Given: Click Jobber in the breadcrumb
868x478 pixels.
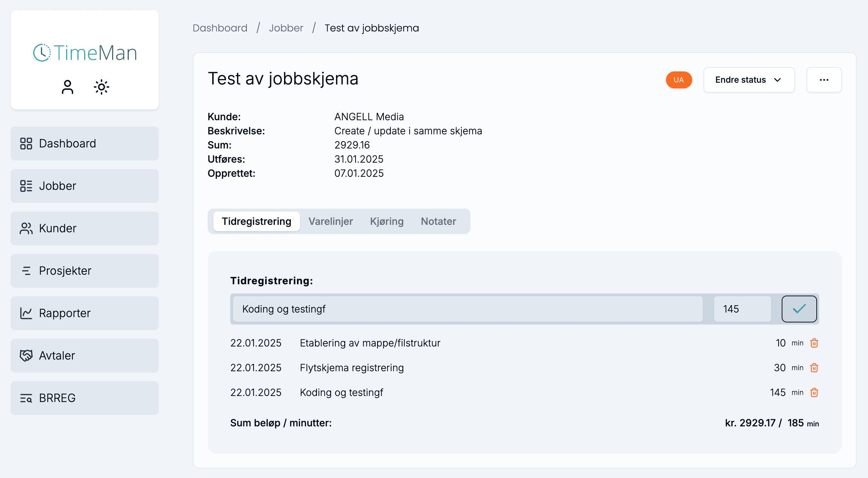Looking at the screenshot, I should point(286,28).
